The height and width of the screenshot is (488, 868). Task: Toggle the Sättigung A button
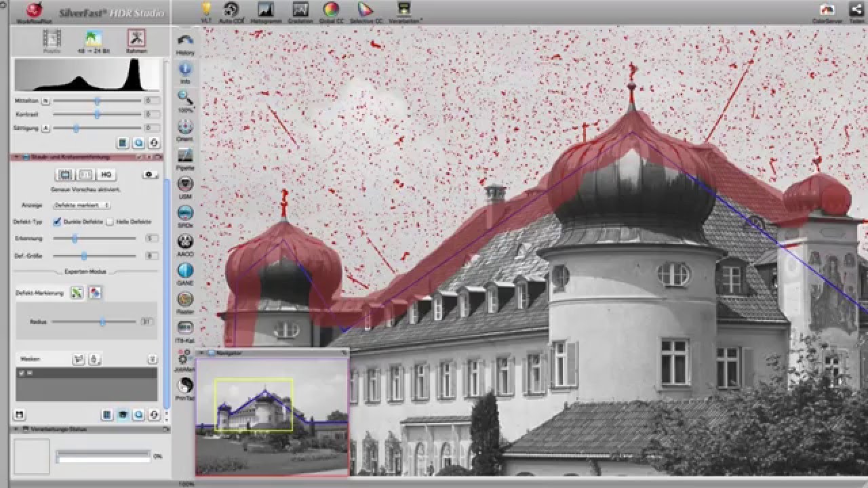[46, 127]
